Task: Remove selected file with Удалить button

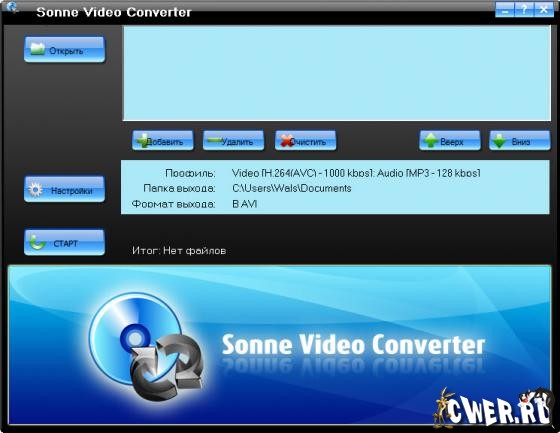Action: [x=234, y=140]
